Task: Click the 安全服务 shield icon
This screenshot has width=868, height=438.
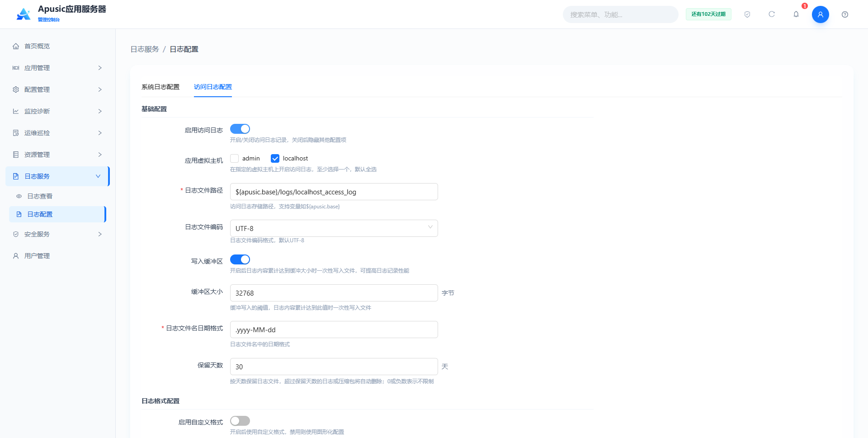Action: [x=16, y=234]
